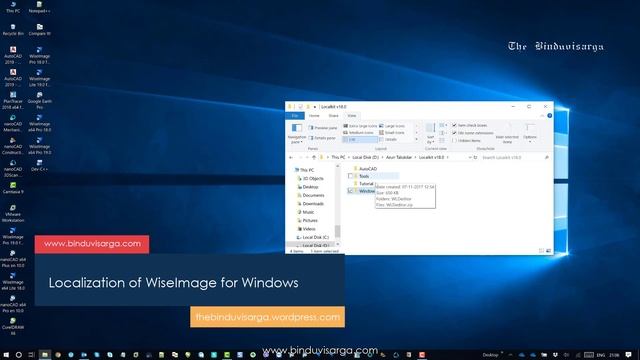Switch to large thumbnails view button
This screenshot has height=360, width=640.
pos(549,251)
